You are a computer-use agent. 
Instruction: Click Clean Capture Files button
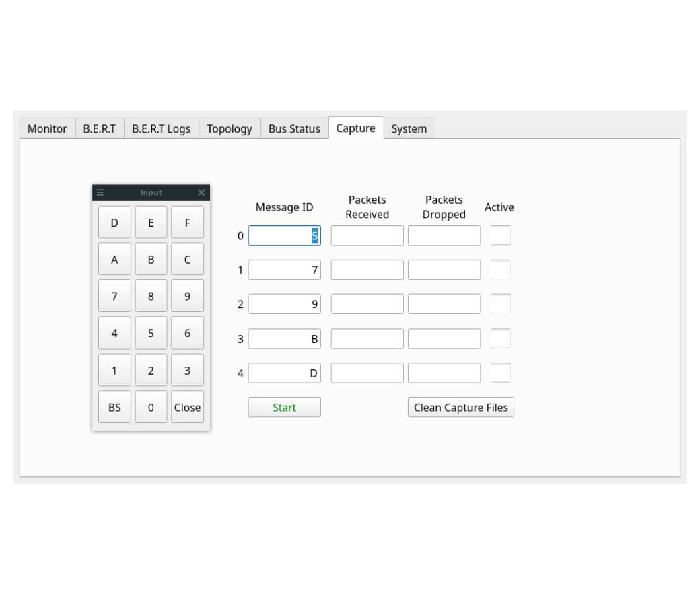coord(460,408)
